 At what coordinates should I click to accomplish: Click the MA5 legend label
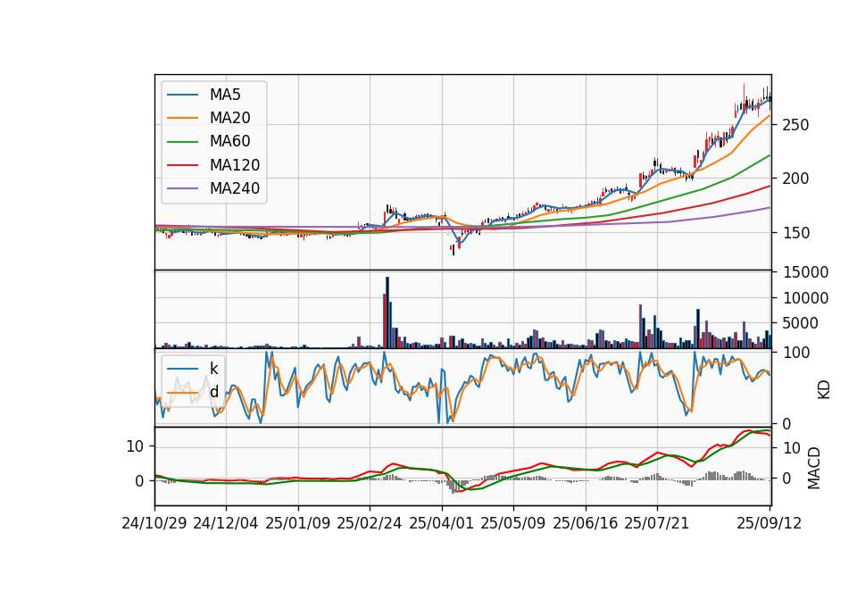[225, 95]
